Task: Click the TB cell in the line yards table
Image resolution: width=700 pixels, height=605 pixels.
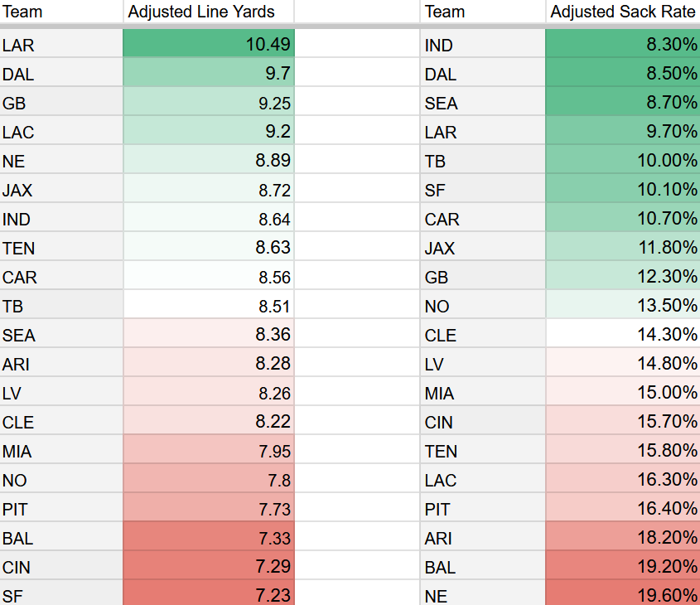Action: 61,306
